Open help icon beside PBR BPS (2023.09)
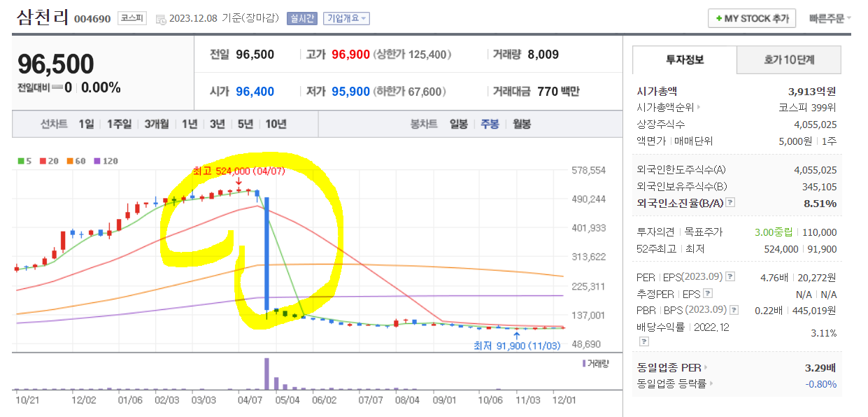 [733, 310]
